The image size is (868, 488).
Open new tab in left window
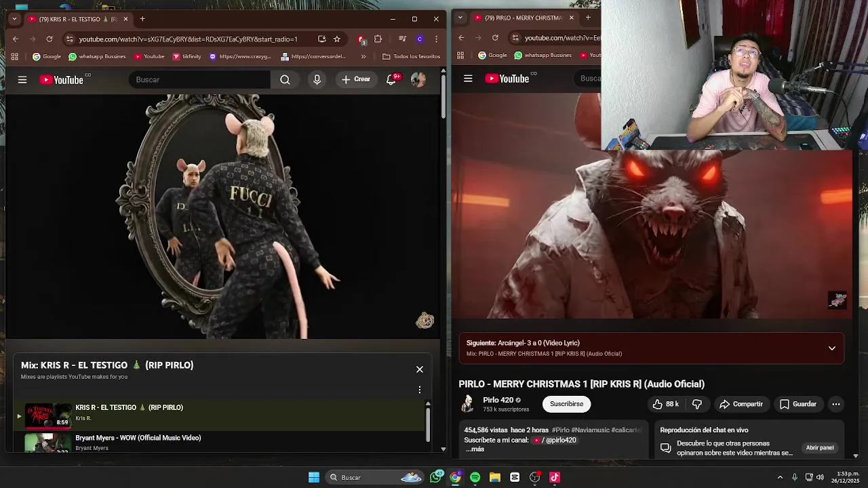click(x=142, y=19)
